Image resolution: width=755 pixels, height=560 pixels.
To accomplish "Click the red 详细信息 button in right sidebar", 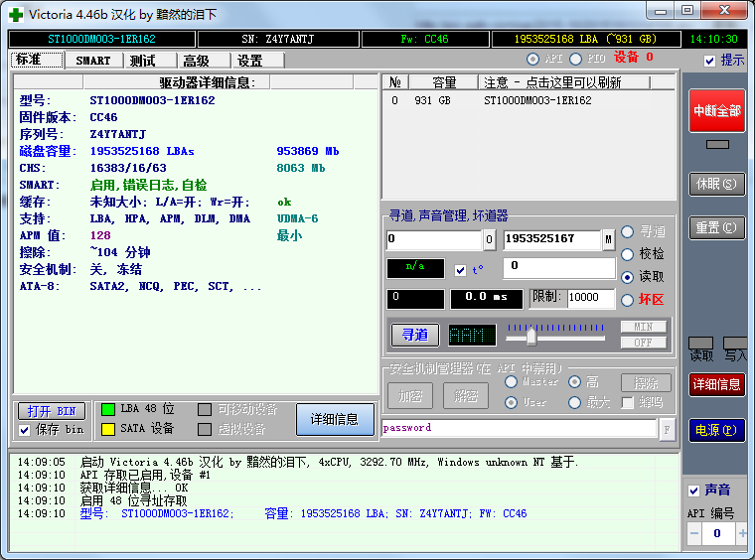I will tap(717, 384).
